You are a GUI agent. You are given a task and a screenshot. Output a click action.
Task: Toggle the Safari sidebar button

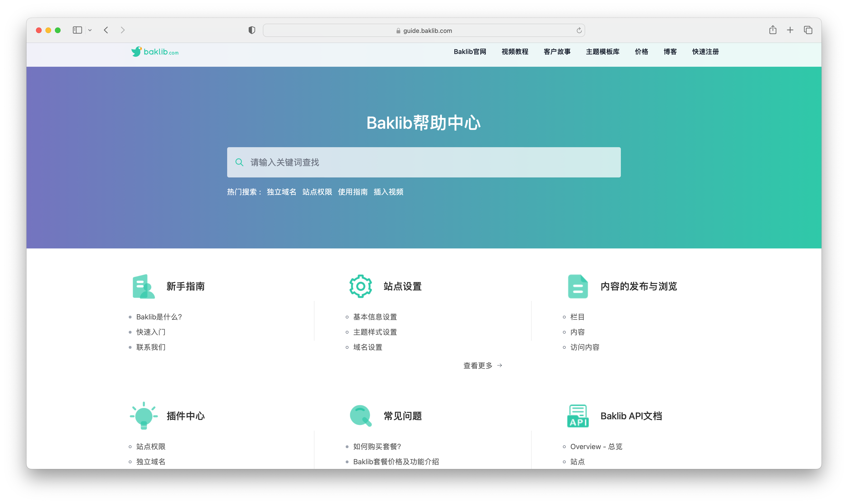77,30
